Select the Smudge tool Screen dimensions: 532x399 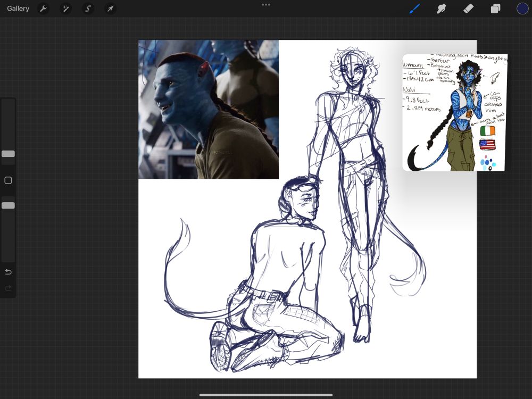coord(441,9)
